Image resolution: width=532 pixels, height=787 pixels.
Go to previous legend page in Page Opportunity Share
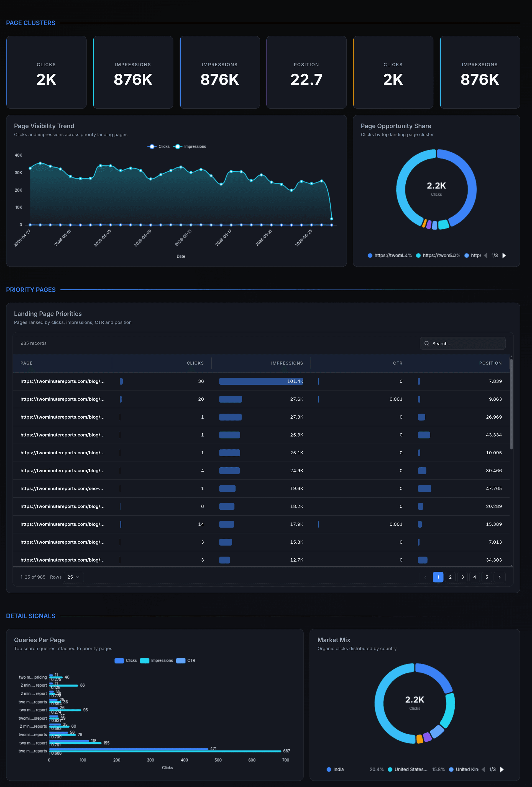[x=485, y=255]
